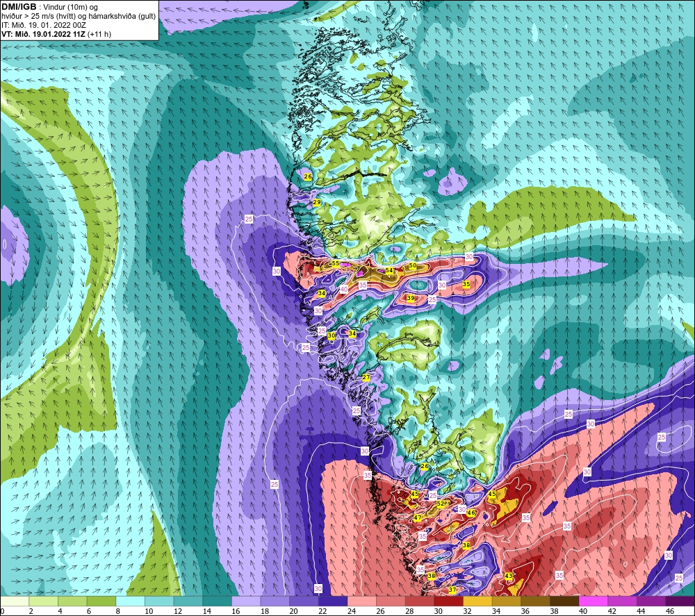
Task: Click the white contour label 40
Action: [x=344, y=290]
